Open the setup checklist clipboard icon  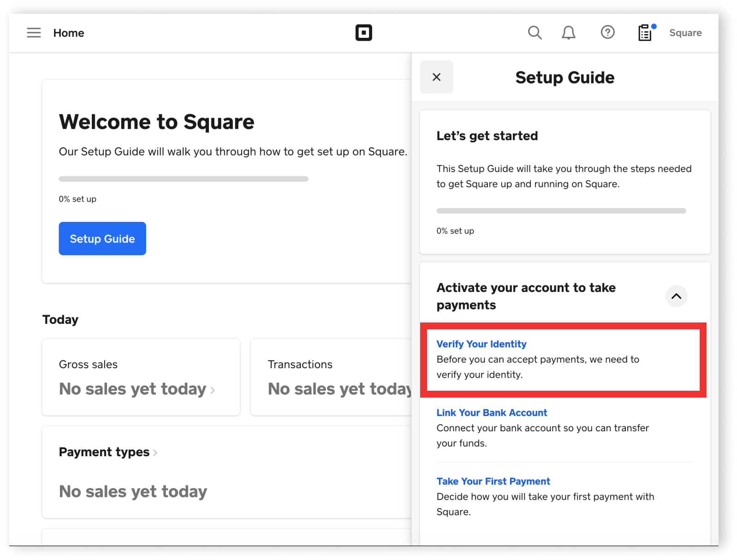coord(645,33)
